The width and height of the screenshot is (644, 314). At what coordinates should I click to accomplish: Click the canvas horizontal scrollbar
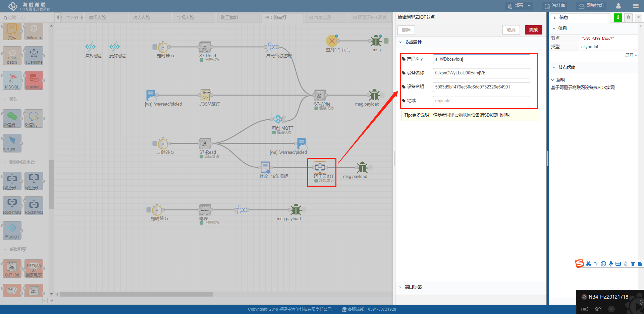click(137, 294)
